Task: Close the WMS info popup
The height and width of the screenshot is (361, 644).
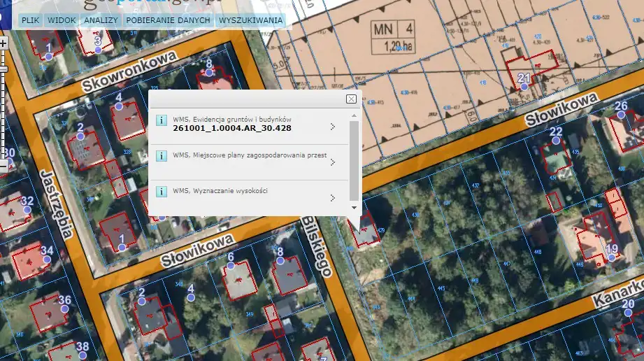Action: [x=351, y=99]
